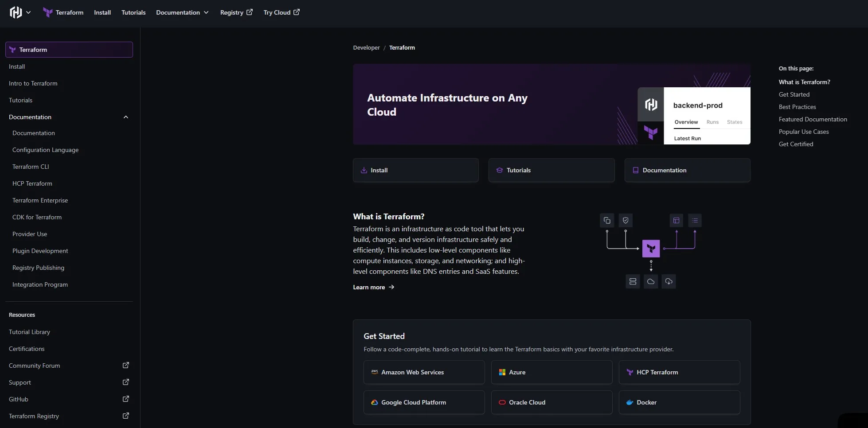Click the AWS logo icon
Screen dimensions: 868x428
pos(375,372)
